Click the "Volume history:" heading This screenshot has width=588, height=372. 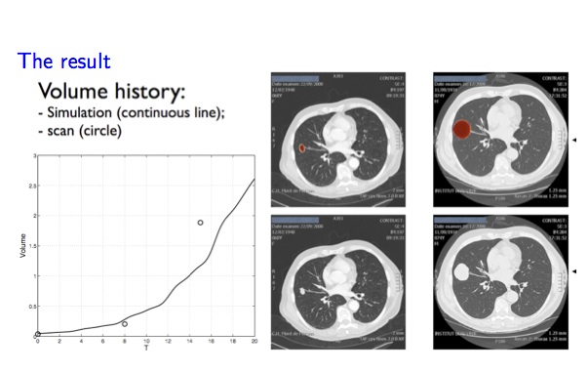coord(112,91)
